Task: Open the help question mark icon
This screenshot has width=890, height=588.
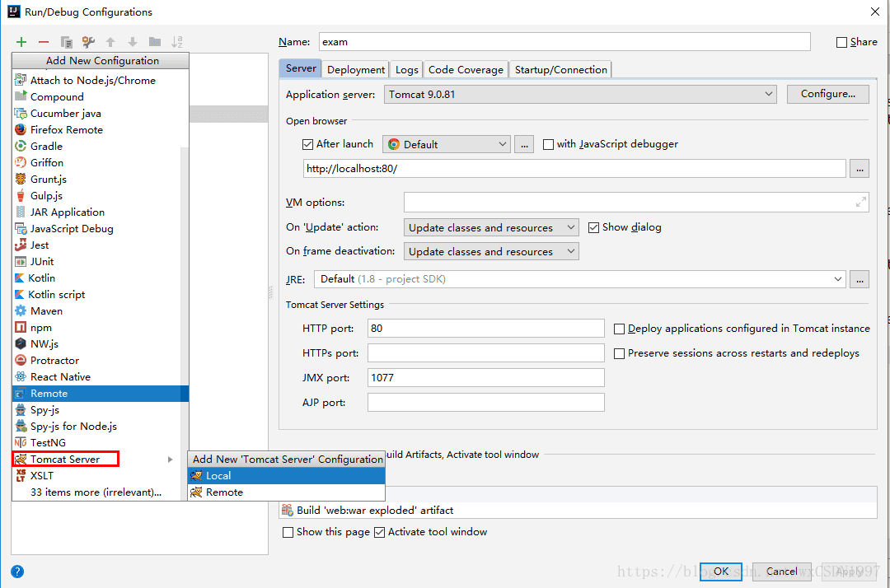Action: (17, 572)
